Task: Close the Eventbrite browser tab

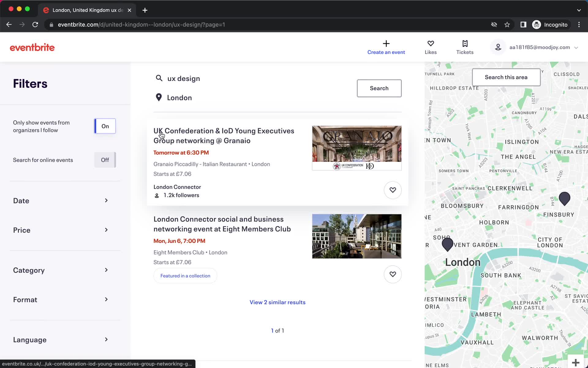Action: coord(130,10)
